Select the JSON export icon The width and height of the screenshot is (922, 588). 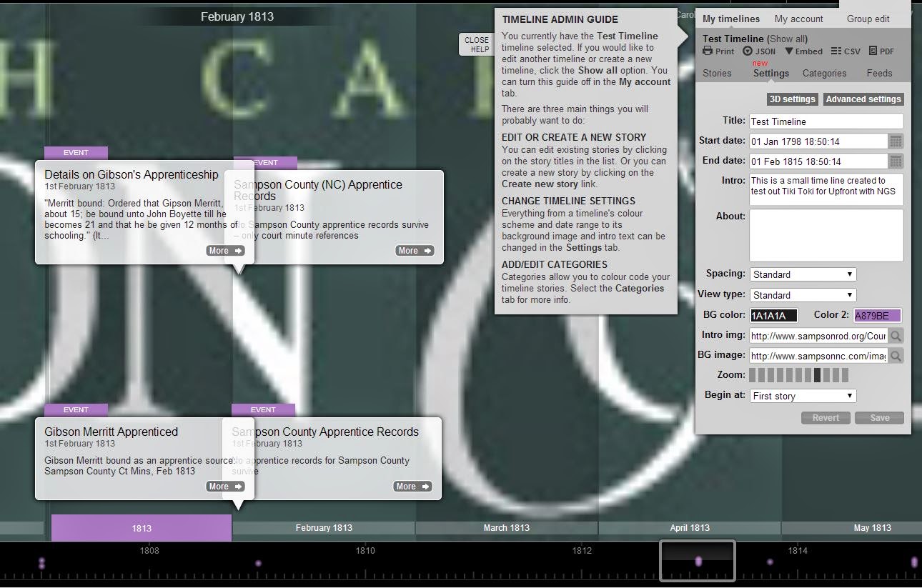coord(749,51)
